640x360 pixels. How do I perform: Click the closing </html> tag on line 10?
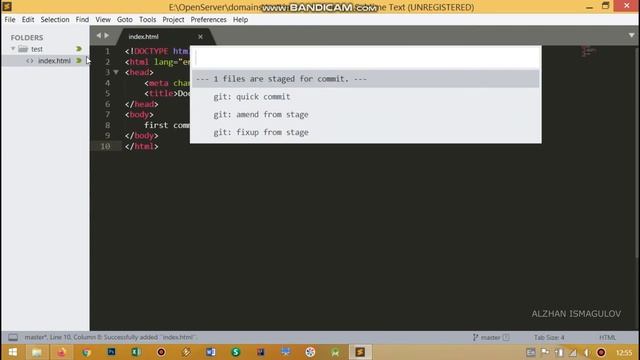142,147
